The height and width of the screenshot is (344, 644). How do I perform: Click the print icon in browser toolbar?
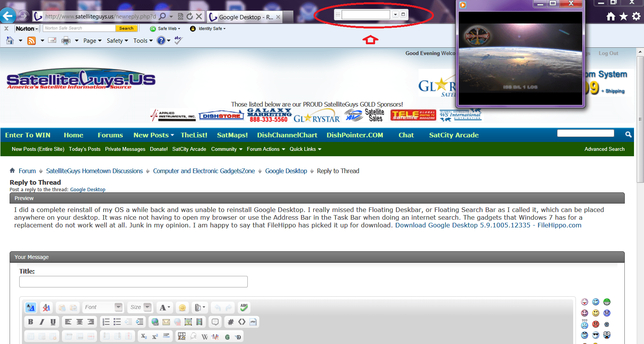(66, 40)
